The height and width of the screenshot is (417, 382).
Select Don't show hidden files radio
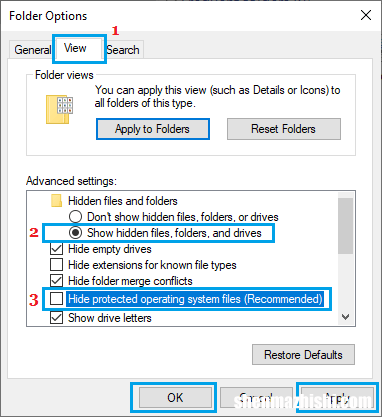tap(75, 217)
